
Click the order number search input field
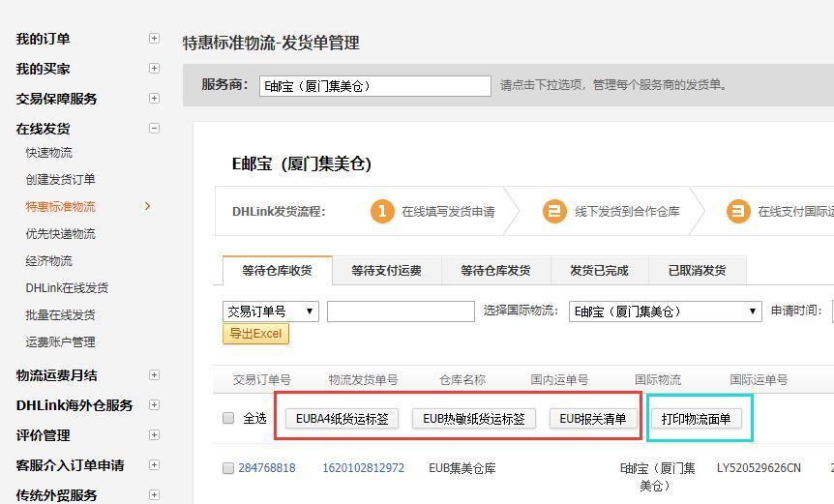click(x=401, y=311)
